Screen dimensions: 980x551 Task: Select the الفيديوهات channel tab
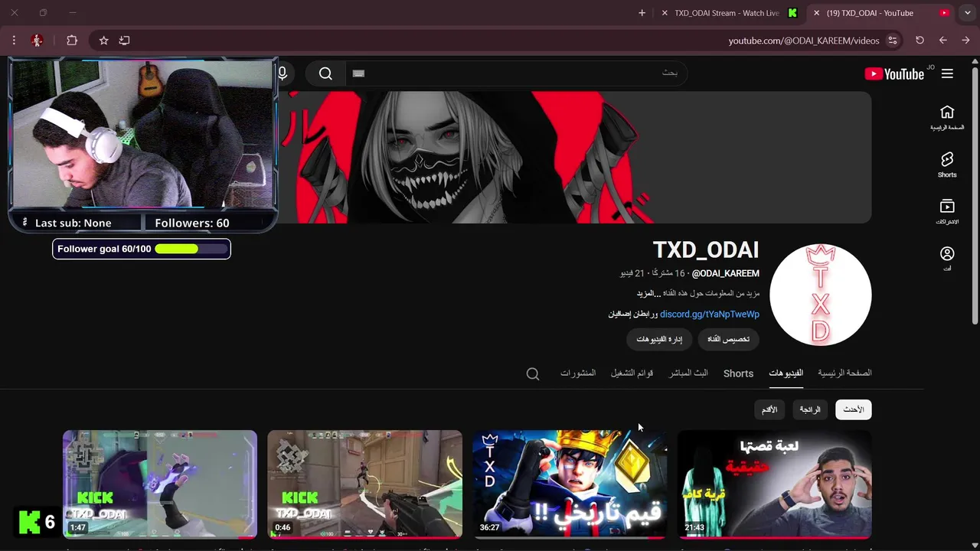tap(786, 373)
